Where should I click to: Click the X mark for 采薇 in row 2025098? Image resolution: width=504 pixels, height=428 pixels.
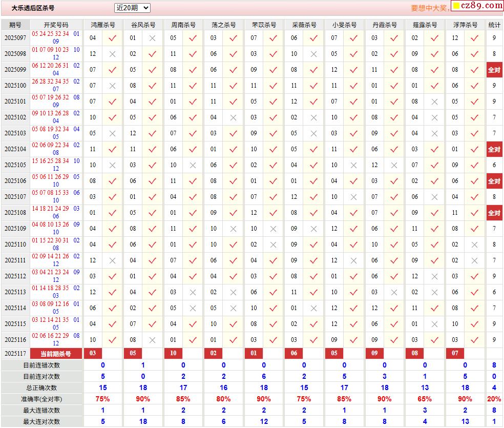pyautogui.click(x=313, y=54)
